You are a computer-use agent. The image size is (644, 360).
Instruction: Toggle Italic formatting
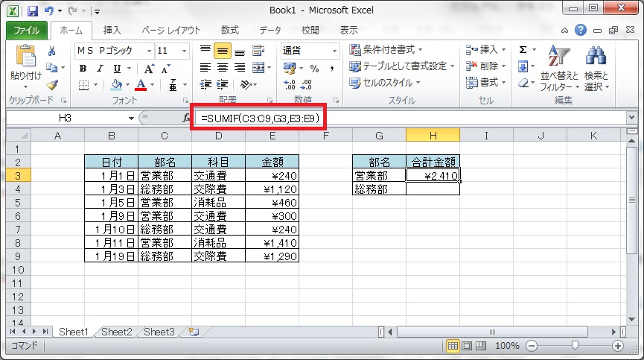coord(100,69)
